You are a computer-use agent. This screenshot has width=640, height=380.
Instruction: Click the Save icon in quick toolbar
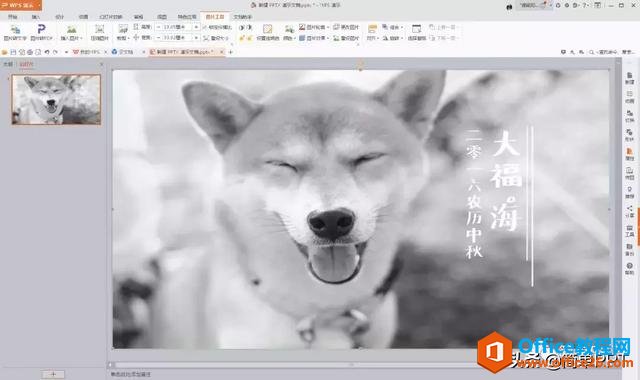13,52
